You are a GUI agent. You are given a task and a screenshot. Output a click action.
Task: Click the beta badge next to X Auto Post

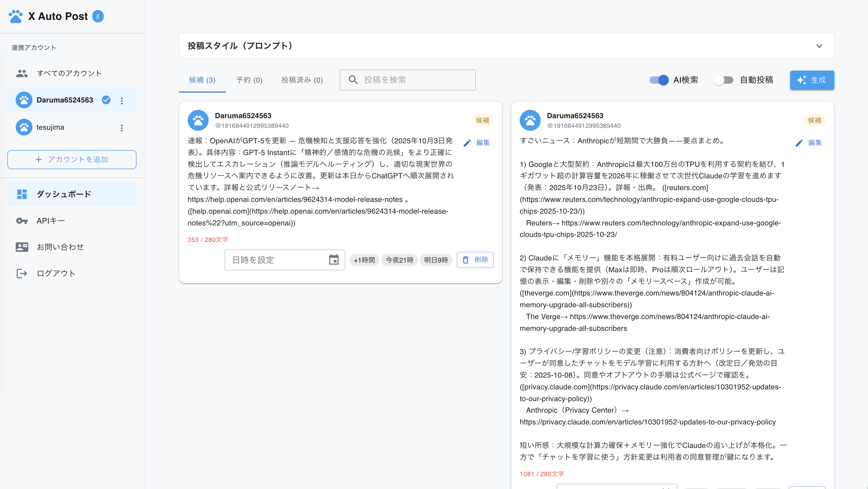coord(98,16)
